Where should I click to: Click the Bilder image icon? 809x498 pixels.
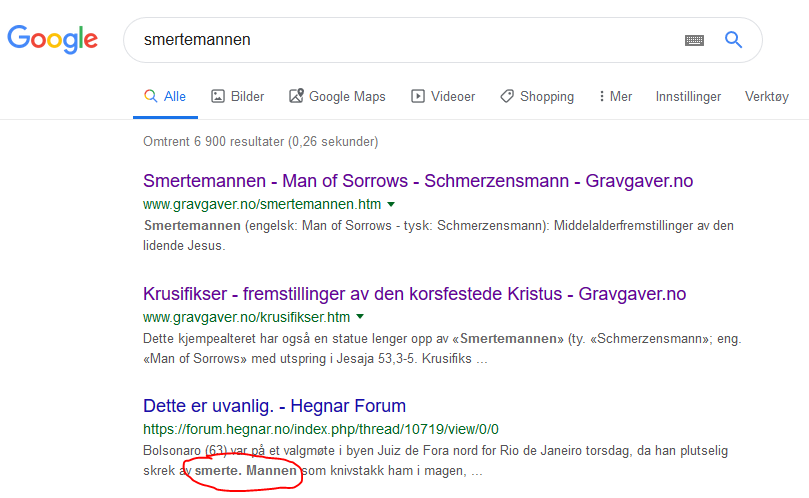coord(218,97)
